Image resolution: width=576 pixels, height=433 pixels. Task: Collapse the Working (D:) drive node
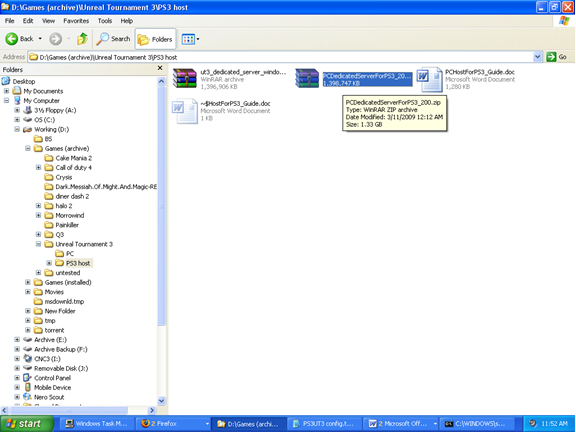(17, 129)
